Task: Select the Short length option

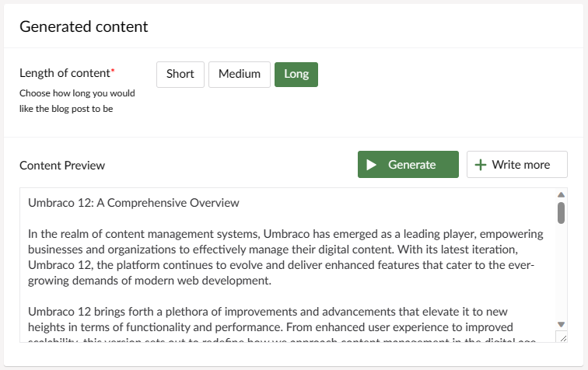Action: click(x=180, y=74)
